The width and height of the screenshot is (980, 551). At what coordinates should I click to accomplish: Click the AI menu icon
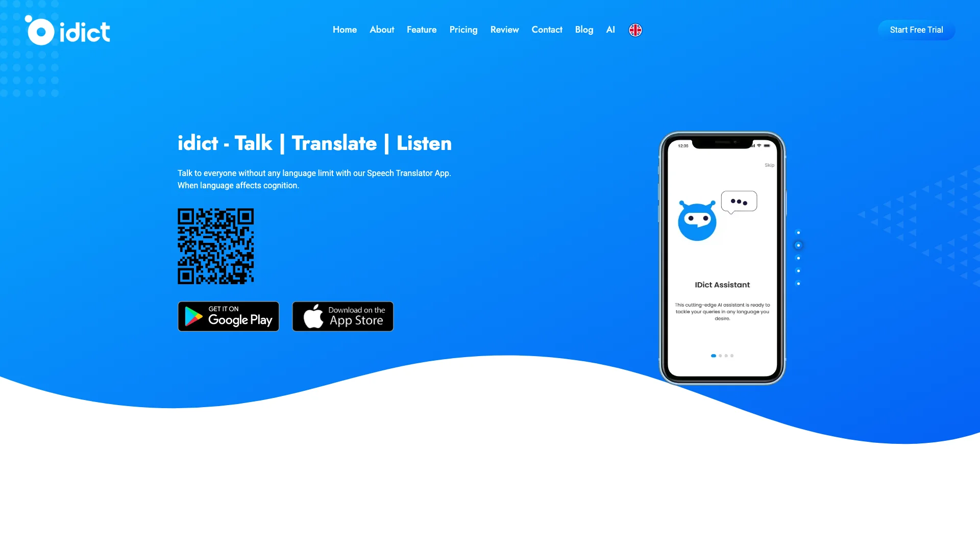[x=610, y=30]
